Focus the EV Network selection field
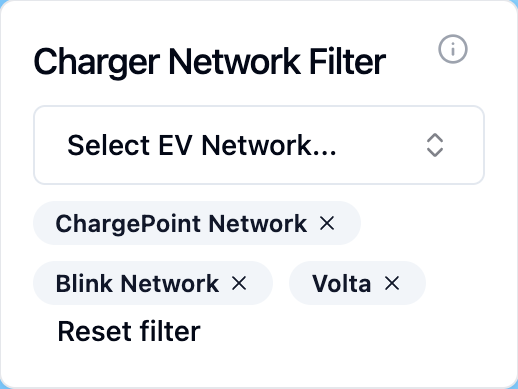The image size is (518, 389). coord(259,145)
